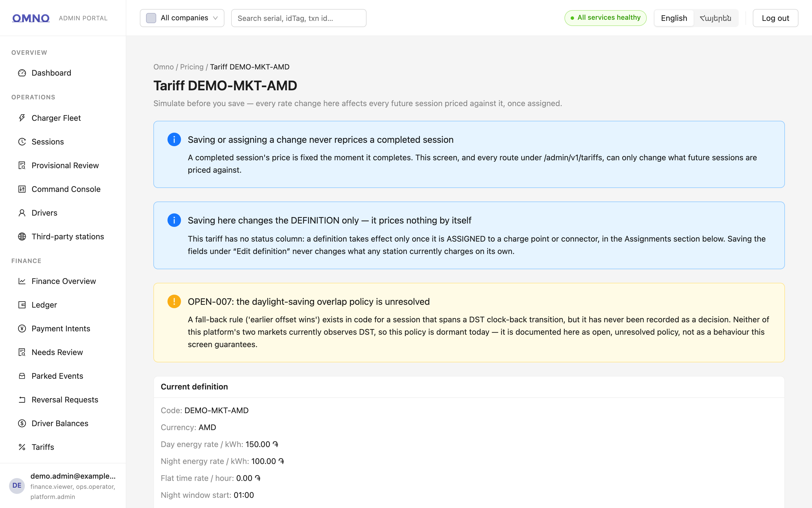Click All services healthy status badge

(x=605, y=18)
